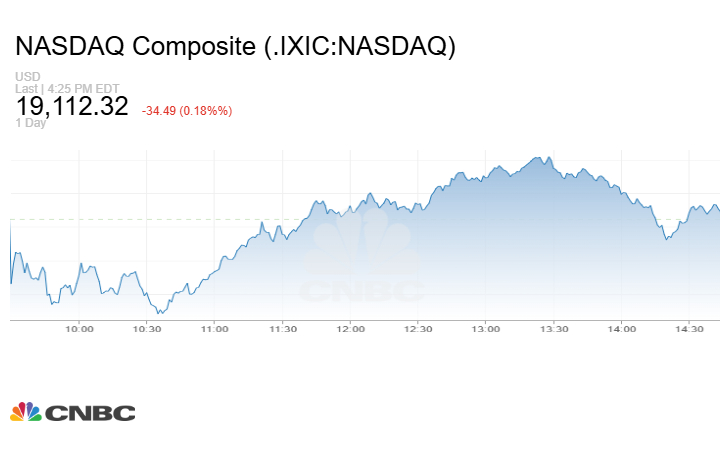Click the 13:00 time axis label

pyautogui.click(x=486, y=329)
